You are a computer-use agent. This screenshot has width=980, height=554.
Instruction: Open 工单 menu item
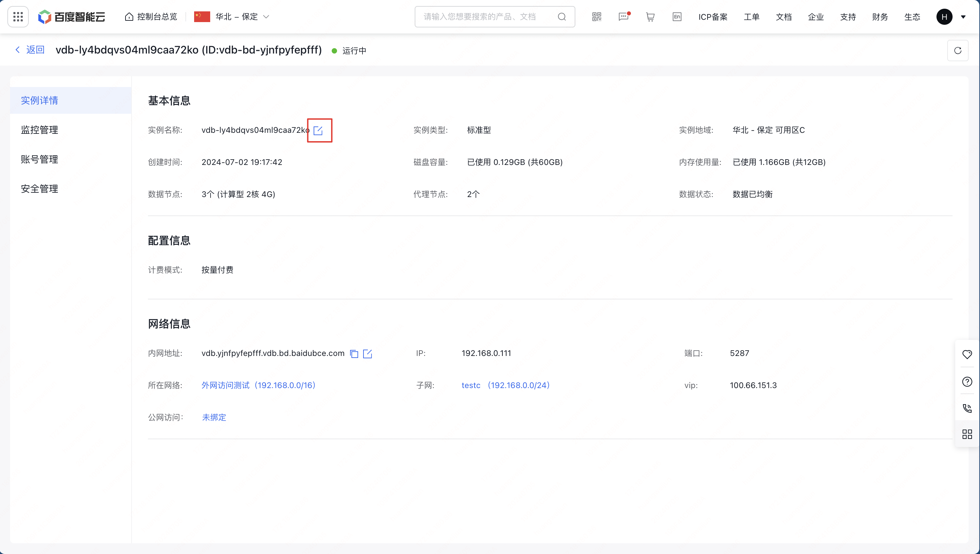coord(751,17)
